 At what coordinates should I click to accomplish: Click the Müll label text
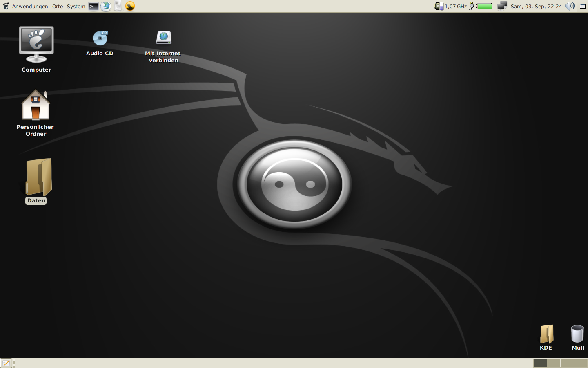click(x=578, y=348)
